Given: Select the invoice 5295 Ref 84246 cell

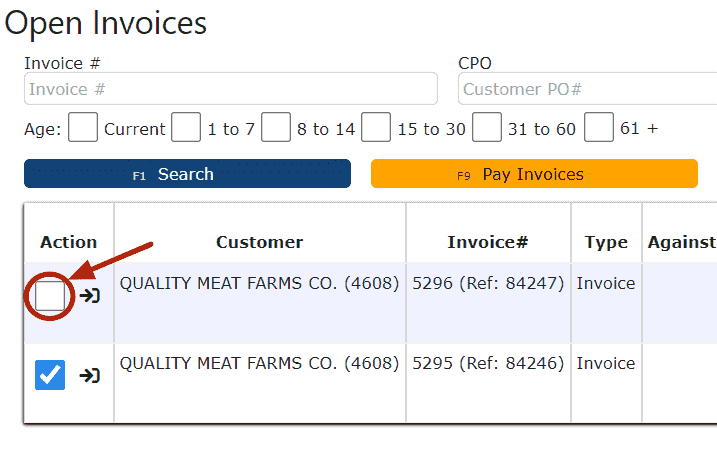Looking at the screenshot, I should pos(488,364).
